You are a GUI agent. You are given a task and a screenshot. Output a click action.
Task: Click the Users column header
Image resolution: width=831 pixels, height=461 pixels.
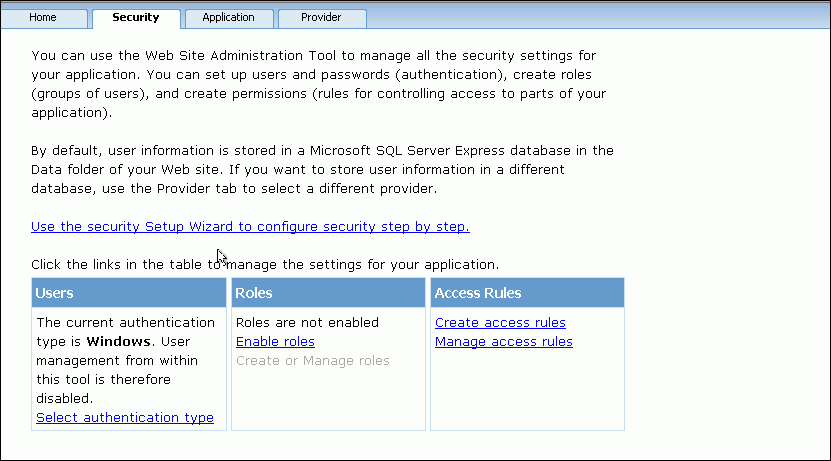point(129,293)
